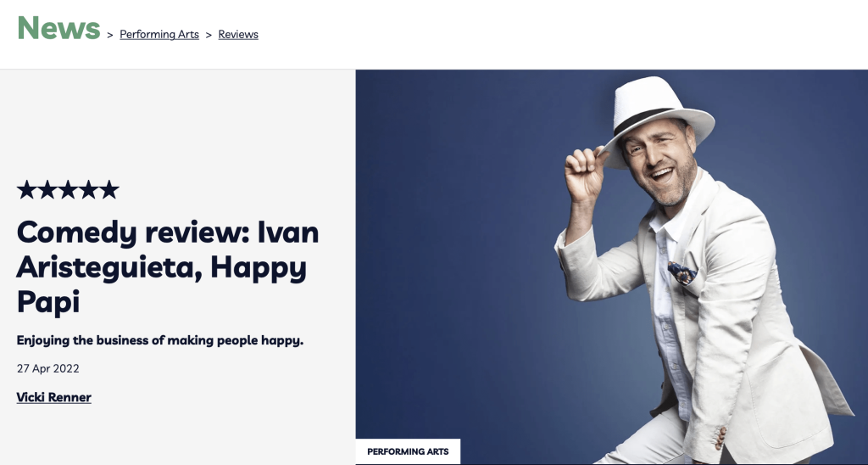Click the 27 Apr 2022 date
The width and height of the screenshot is (868, 465).
(48, 368)
